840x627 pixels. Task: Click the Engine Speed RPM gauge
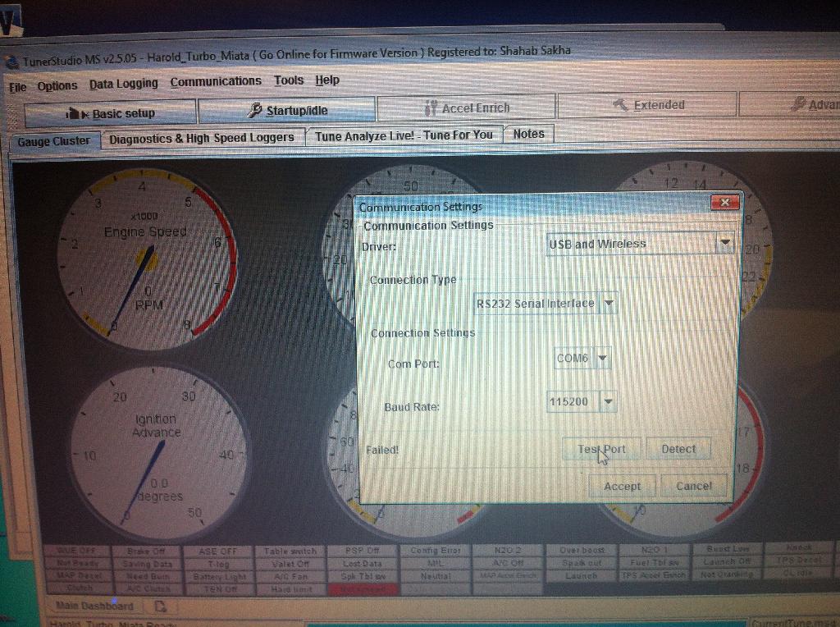(x=147, y=260)
